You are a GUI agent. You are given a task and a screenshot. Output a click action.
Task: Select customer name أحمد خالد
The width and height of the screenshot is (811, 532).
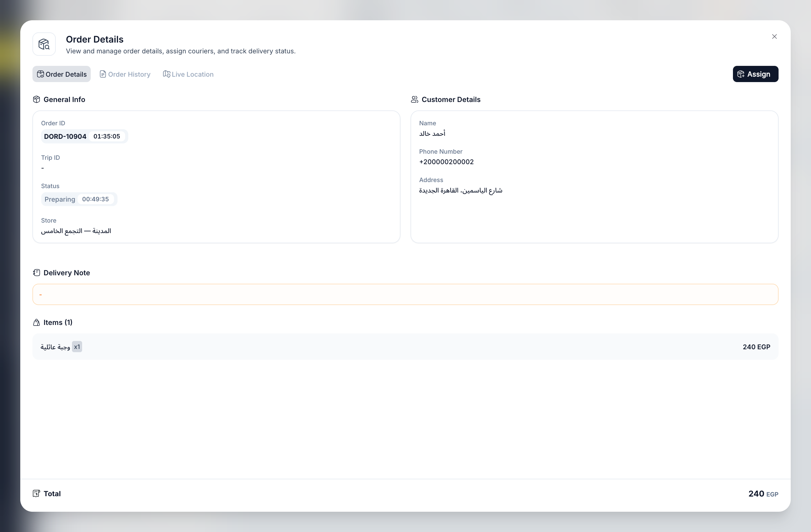tap(432, 133)
